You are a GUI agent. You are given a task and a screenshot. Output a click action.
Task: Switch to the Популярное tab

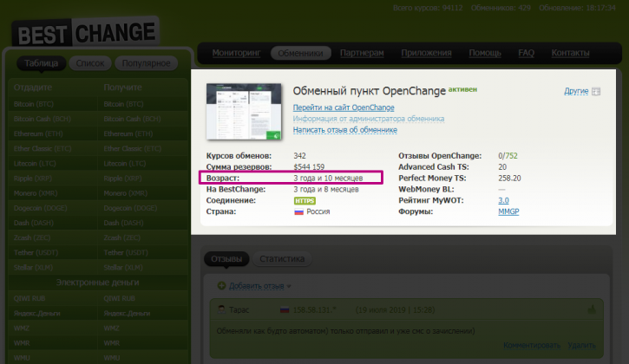tap(146, 63)
